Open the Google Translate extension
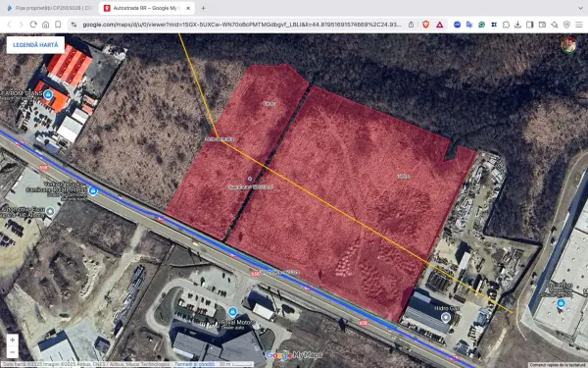Screen dimensions: 588x368 469,25
